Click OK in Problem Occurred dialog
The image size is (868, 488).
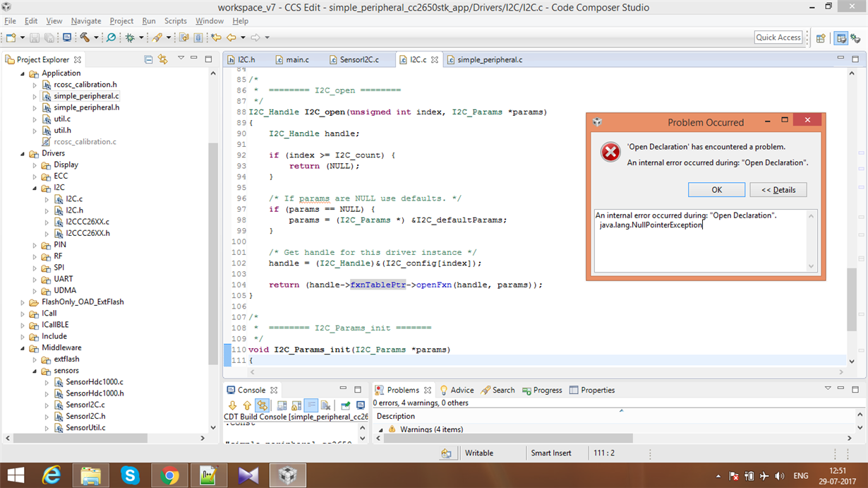point(716,190)
